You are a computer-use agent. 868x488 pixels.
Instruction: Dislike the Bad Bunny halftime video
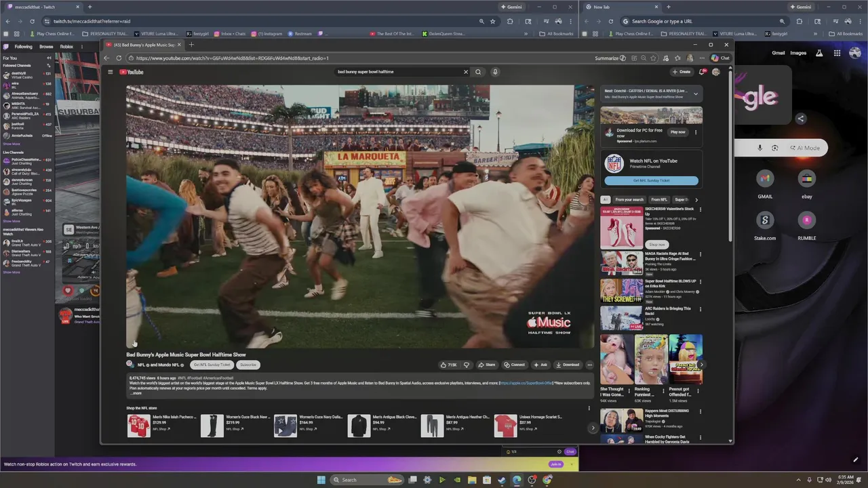pos(467,365)
